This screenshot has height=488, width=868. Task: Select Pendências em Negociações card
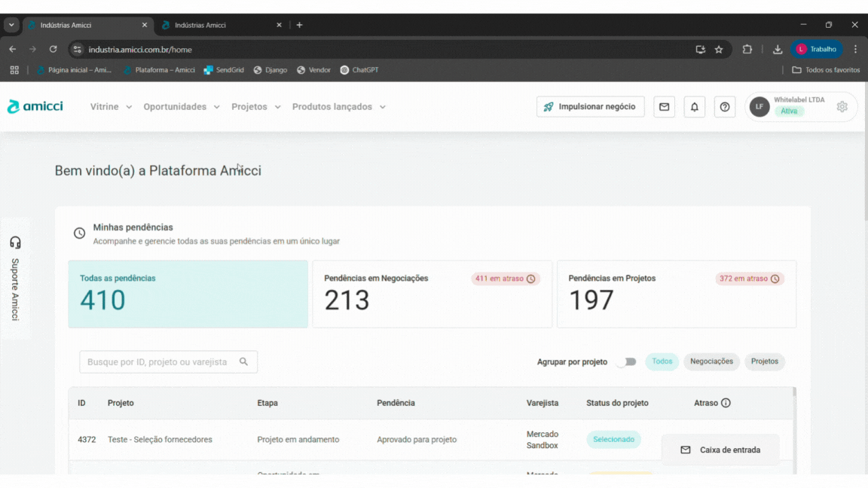pyautogui.click(x=432, y=294)
